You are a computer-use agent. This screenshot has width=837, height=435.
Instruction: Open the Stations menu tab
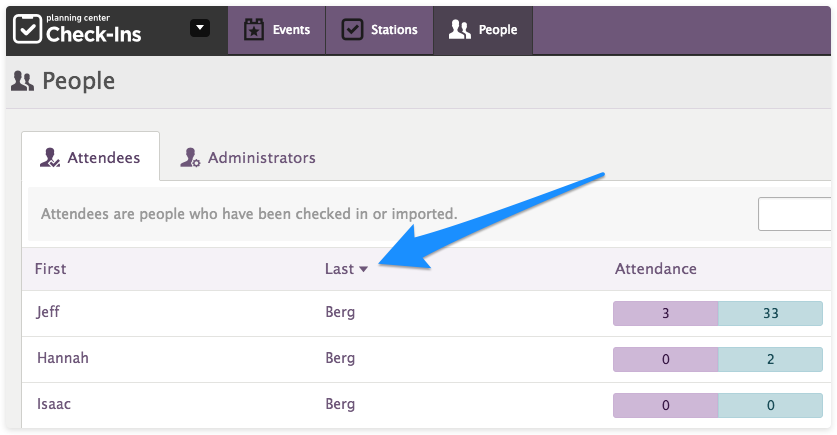pyautogui.click(x=379, y=30)
